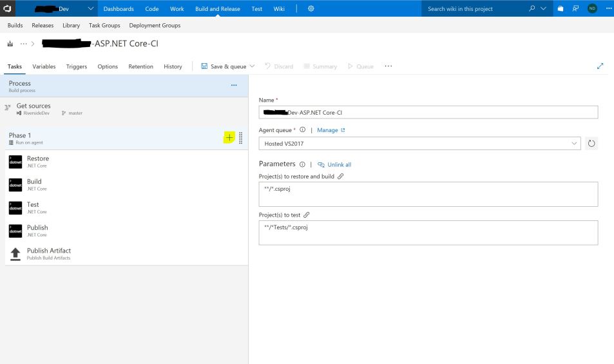
Task: Click the pipeline Name input field
Action: click(428, 112)
